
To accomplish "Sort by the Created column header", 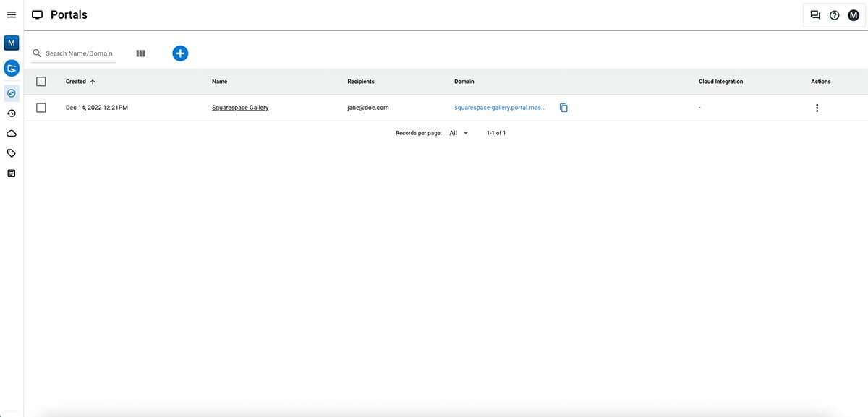I will pyautogui.click(x=76, y=82).
